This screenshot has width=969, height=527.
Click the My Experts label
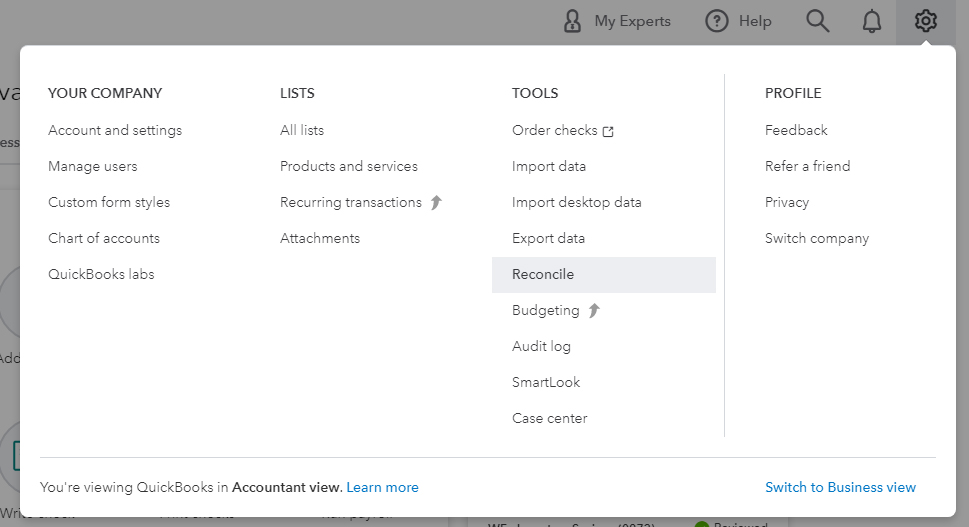click(632, 21)
